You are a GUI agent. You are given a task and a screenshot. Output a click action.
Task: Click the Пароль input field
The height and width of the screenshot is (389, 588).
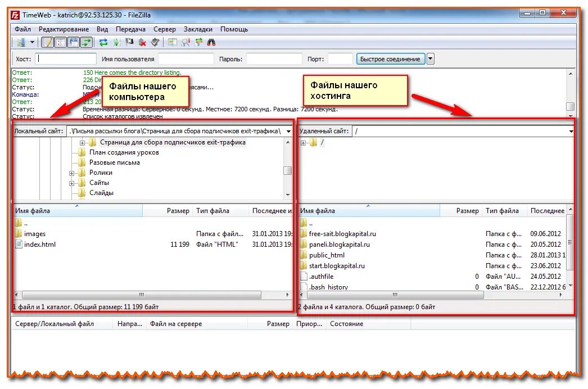click(274, 59)
